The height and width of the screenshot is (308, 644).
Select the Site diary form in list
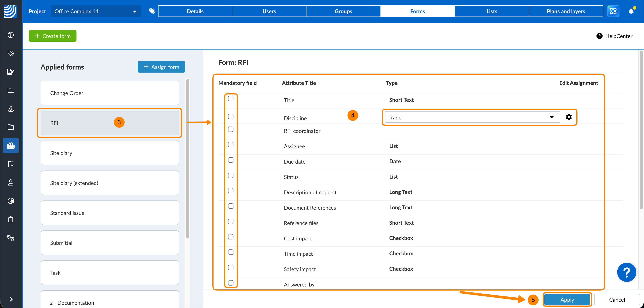point(110,153)
